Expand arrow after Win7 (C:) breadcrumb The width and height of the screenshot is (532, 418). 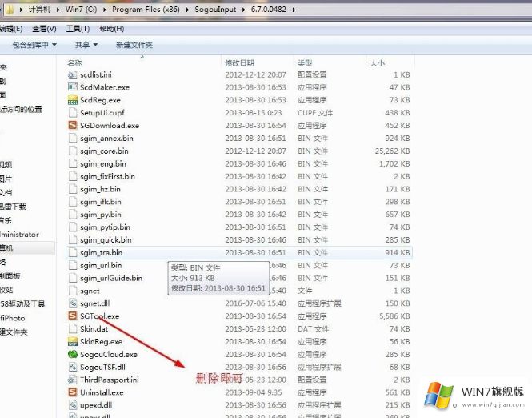tap(105, 10)
